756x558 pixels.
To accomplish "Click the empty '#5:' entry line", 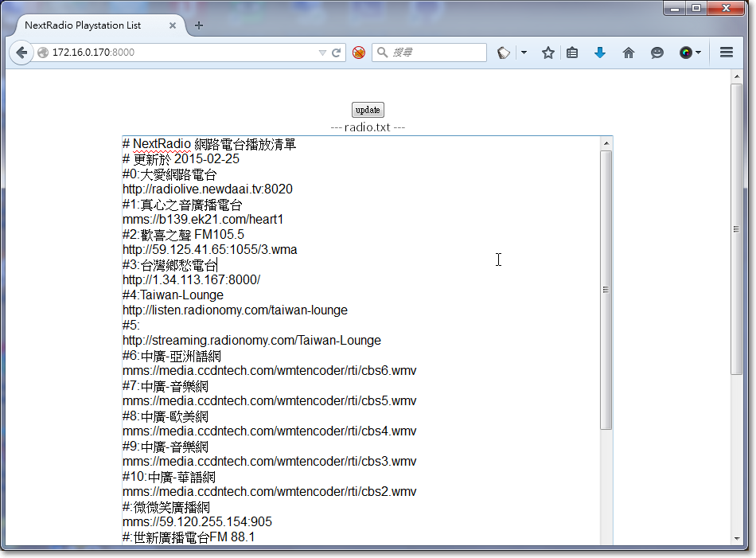I will click(131, 325).
